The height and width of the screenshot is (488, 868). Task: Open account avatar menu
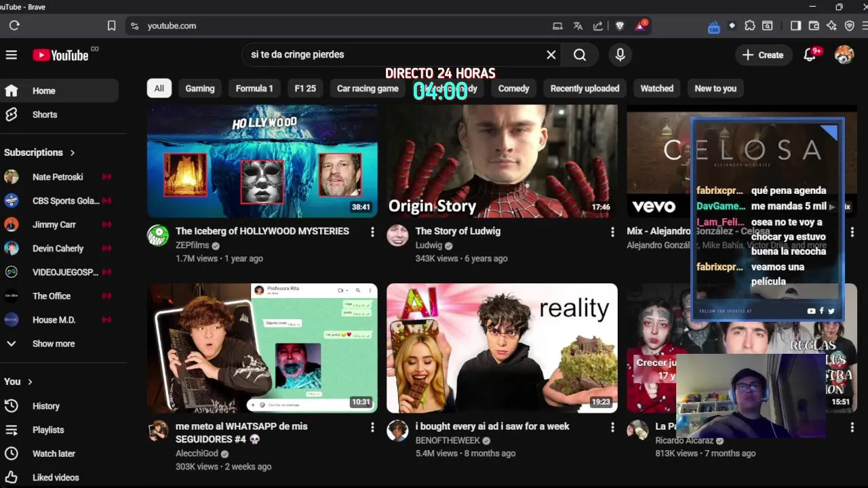[x=844, y=55]
